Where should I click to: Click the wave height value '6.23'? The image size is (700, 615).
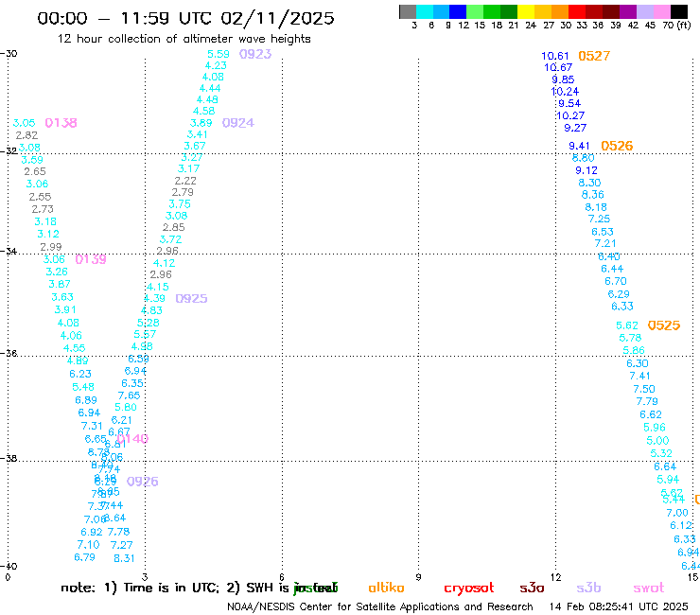pos(80,374)
